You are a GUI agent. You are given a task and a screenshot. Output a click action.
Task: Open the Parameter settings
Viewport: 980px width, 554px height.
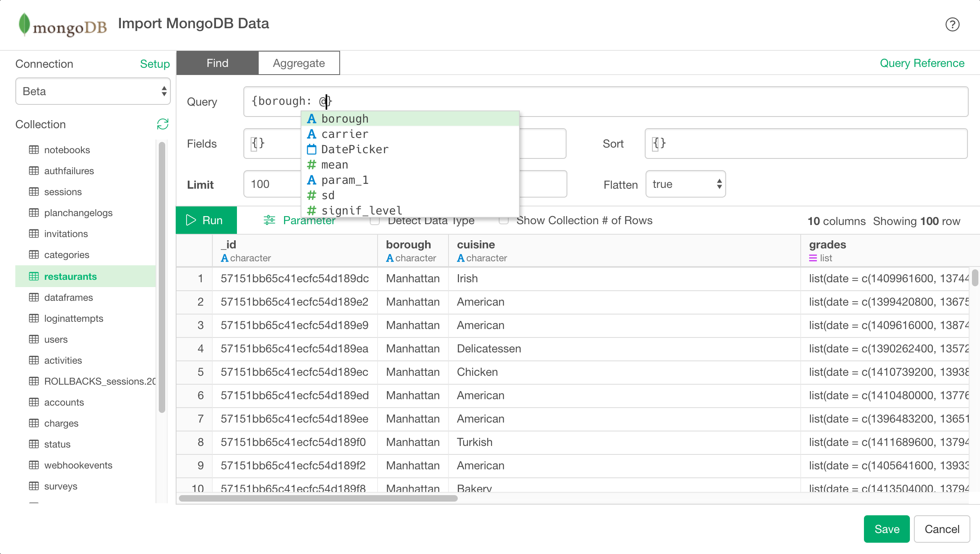[x=299, y=220]
